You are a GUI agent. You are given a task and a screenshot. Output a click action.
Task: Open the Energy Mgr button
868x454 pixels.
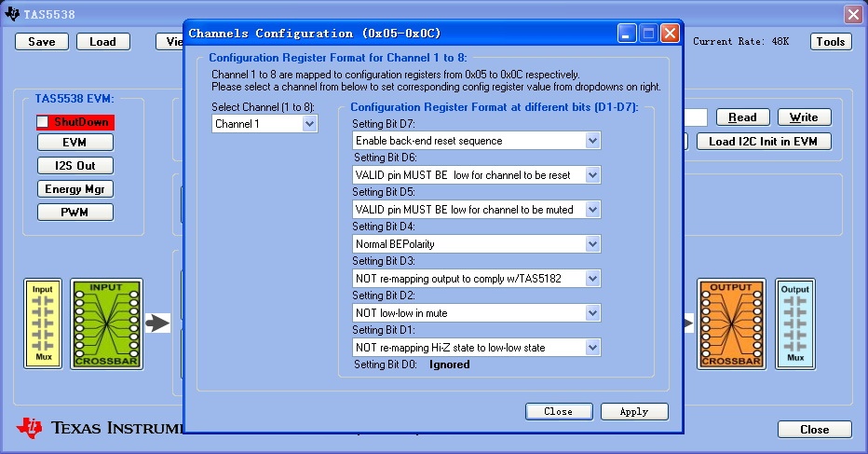75,189
